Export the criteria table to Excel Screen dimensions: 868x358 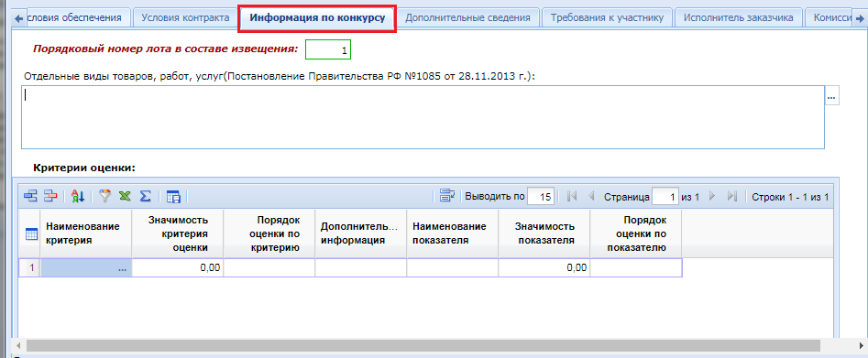125,196
